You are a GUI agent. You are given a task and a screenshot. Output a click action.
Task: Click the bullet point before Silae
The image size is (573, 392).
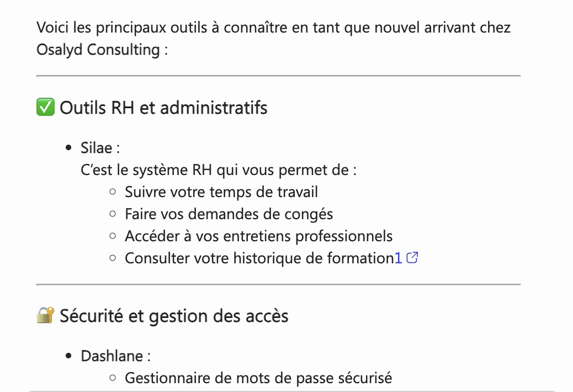tap(69, 148)
